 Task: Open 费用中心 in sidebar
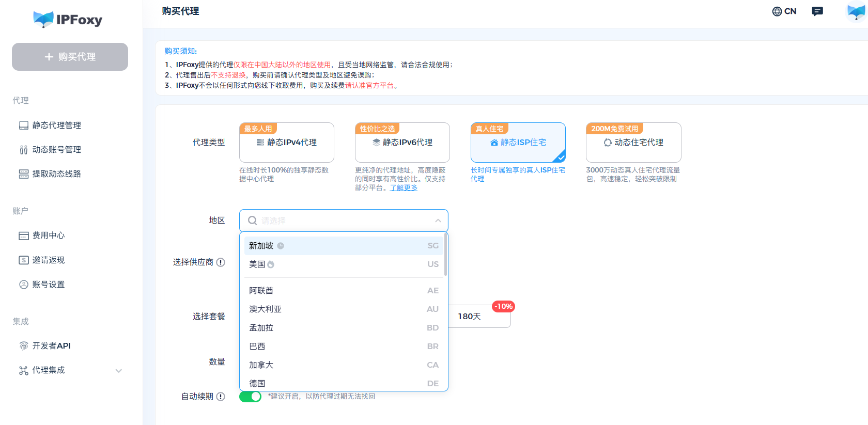pos(49,235)
